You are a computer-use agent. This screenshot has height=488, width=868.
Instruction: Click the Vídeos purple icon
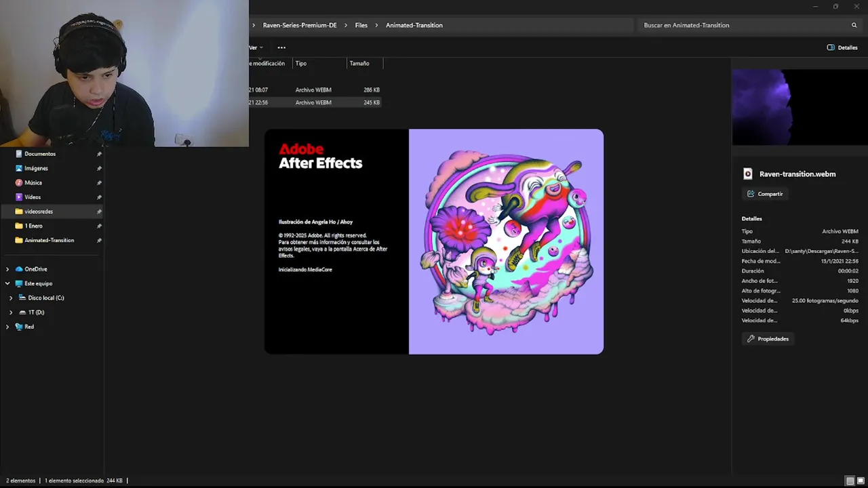[x=19, y=197]
